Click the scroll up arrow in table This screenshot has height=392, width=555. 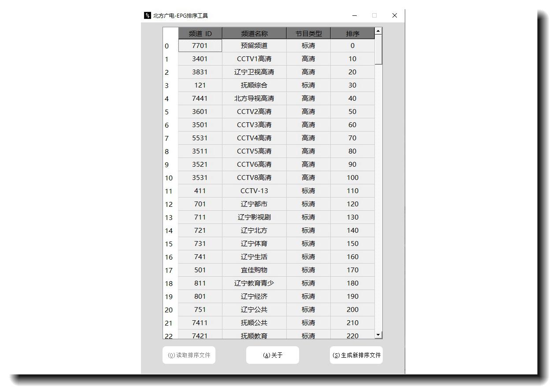click(x=378, y=31)
